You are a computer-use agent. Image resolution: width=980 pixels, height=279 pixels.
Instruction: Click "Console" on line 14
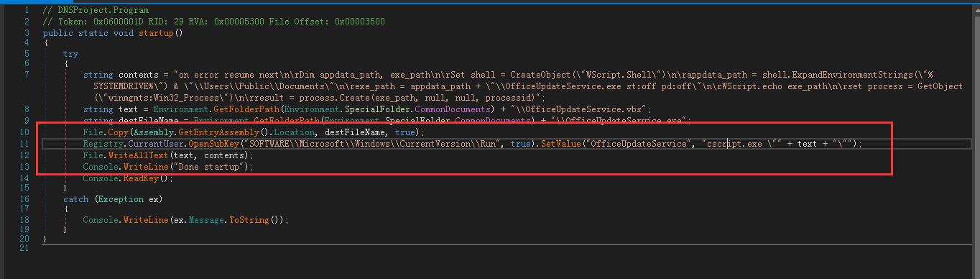tap(101, 178)
